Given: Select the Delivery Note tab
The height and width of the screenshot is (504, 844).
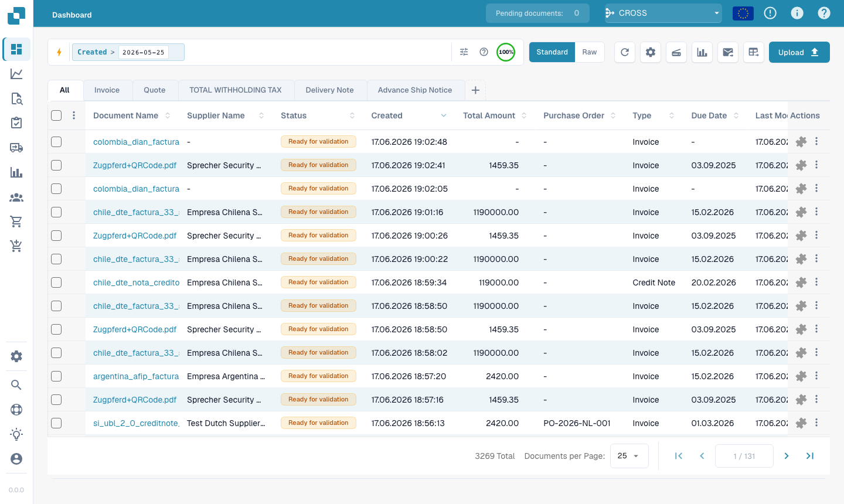Looking at the screenshot, I should (x=329, y=90).
